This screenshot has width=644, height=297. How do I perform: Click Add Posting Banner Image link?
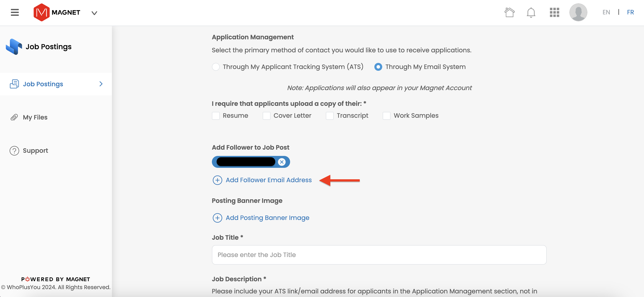(267, 218)
